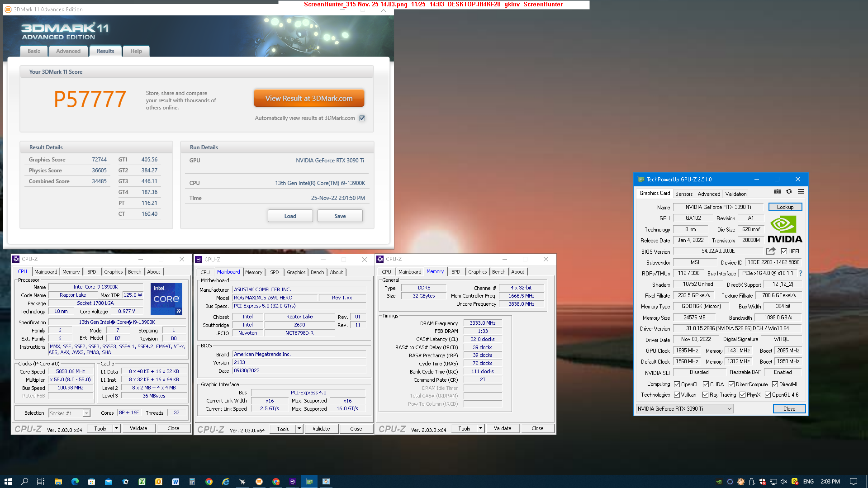The width and height of the screenshot is (868, 488).
Task: Switch to Basic tab in 3DMark
Action: point(33,51)
